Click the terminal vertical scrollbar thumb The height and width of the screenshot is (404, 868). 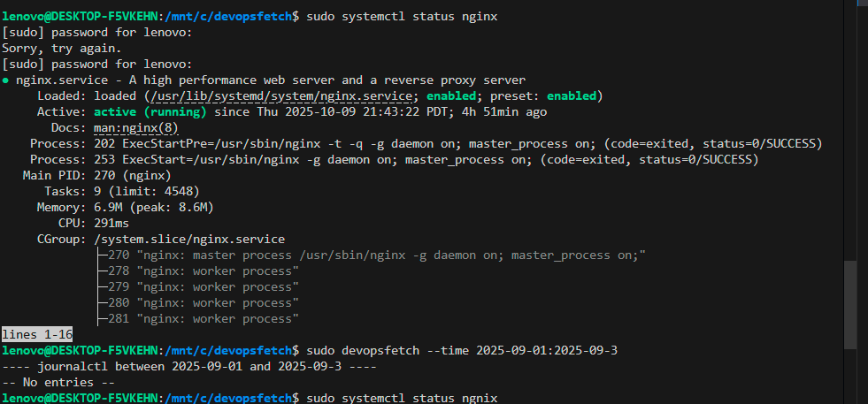point(851,304)
